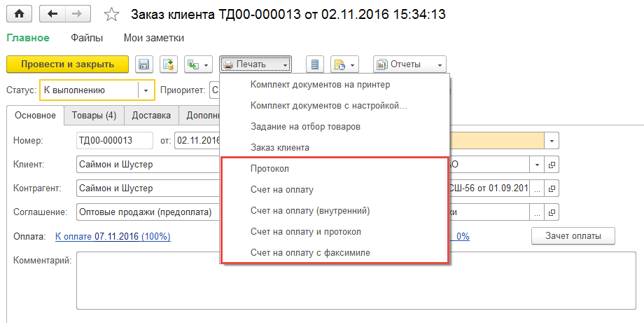Add document to favorites with star icon
This screenshot has height=323, width=644.
coord(111,14)
